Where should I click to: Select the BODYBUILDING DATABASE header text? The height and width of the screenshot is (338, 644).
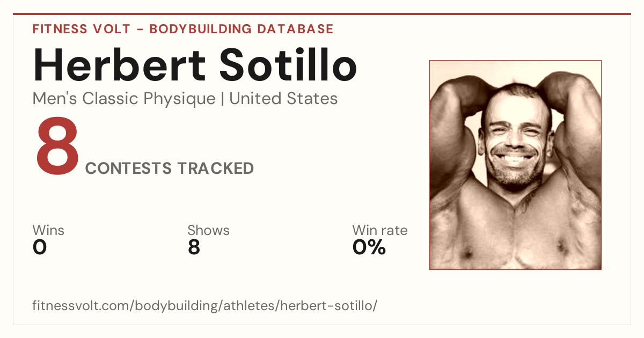click(241, 29)
